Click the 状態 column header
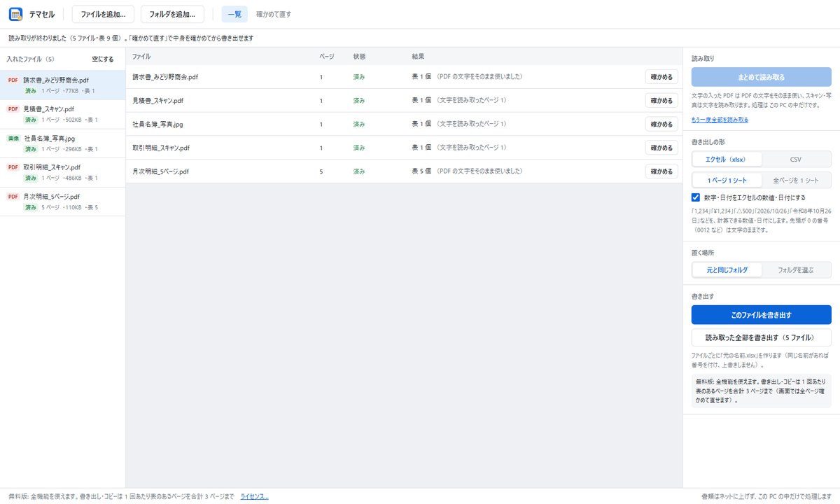Viewport: 840px width, 504px height. [x=360, y=56]
